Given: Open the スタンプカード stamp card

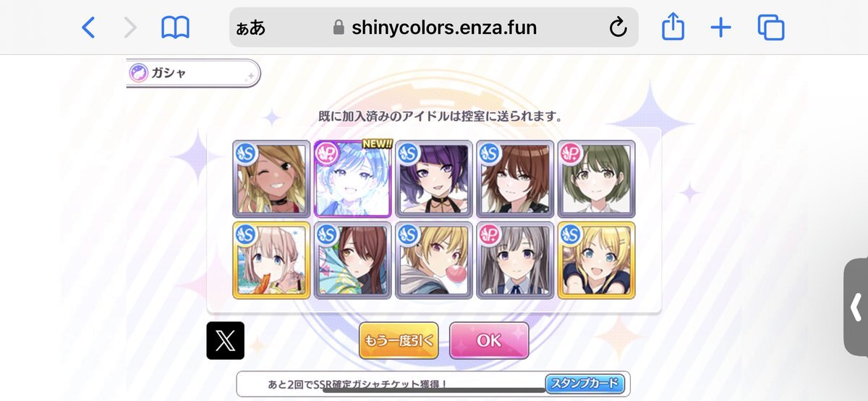Looking at the screenshot, I should 585,383.
